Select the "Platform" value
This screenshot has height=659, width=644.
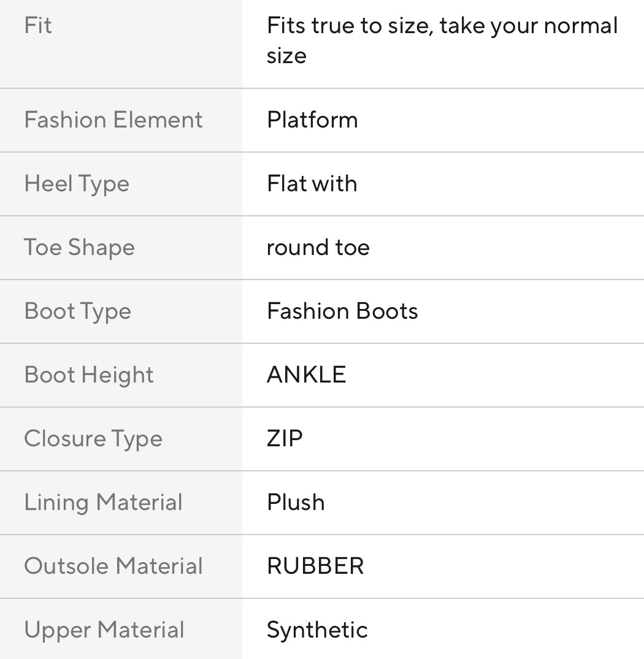(x=312, y=120)
